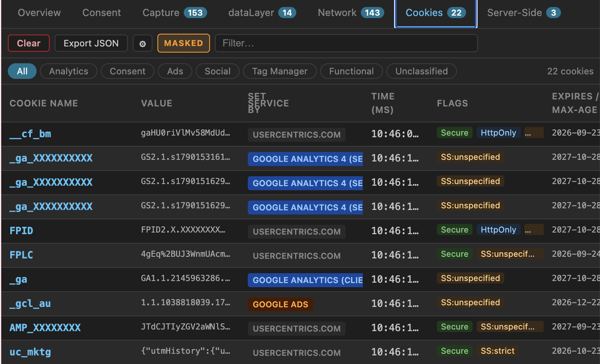Open the Network tab

click(351, 13)
